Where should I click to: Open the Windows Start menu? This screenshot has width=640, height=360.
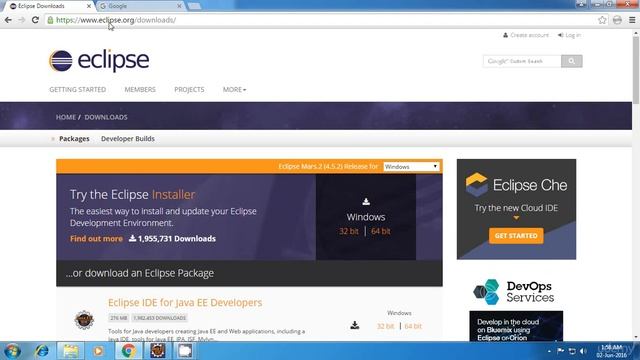(x=12, y=351)
